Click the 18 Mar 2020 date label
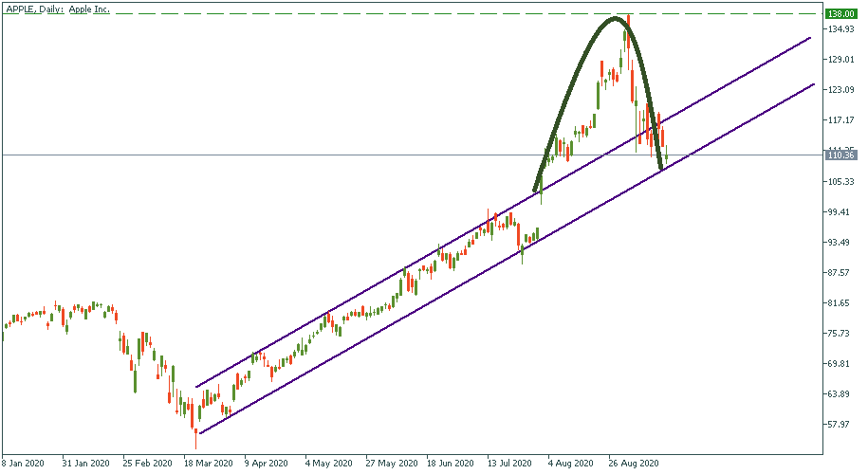Image resolution: width=868 pixels, height=474 pixels. 209,464
